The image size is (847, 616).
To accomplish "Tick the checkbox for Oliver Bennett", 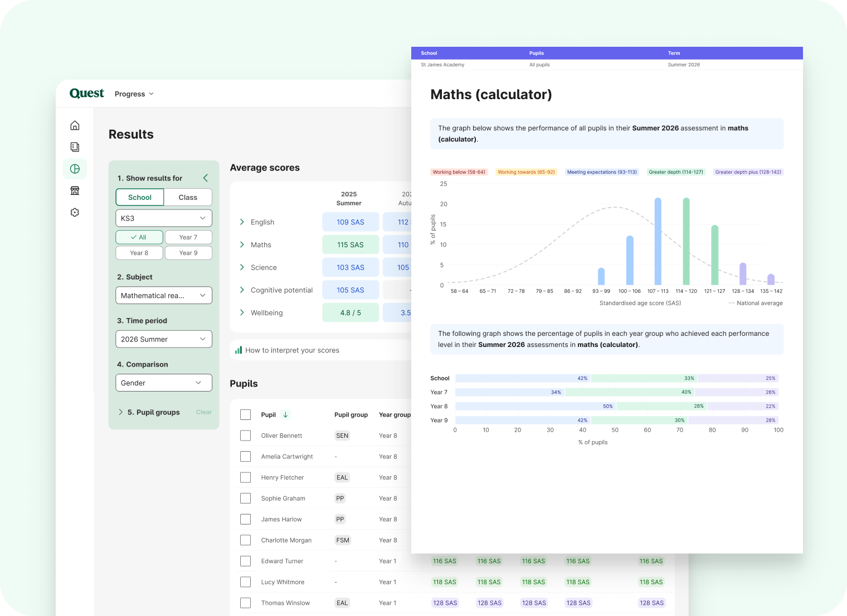I will [x=245, y=436].
